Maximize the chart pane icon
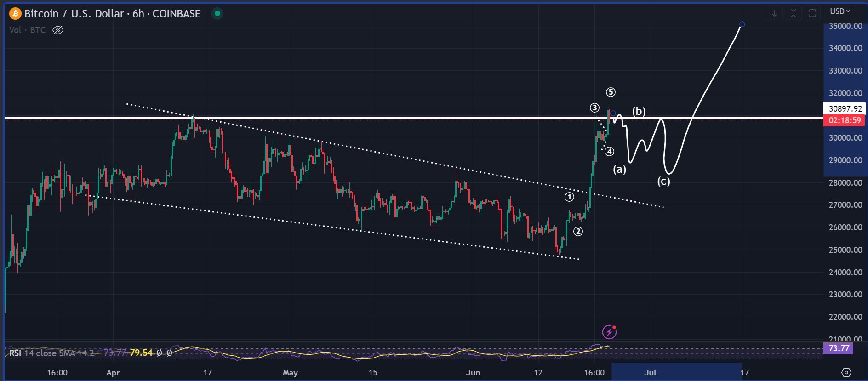Screen dimensions: 868x381 click(x=812, y=13)
